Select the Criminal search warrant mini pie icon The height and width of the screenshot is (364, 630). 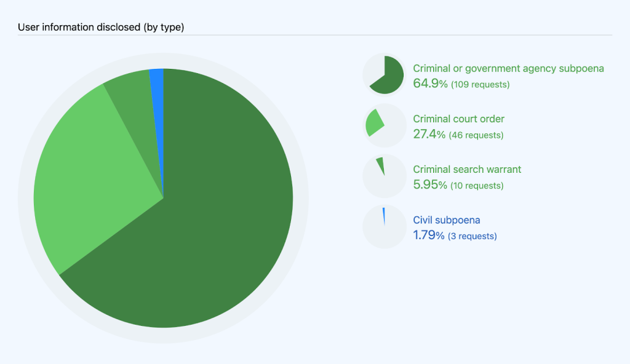[x=384, y=176]
